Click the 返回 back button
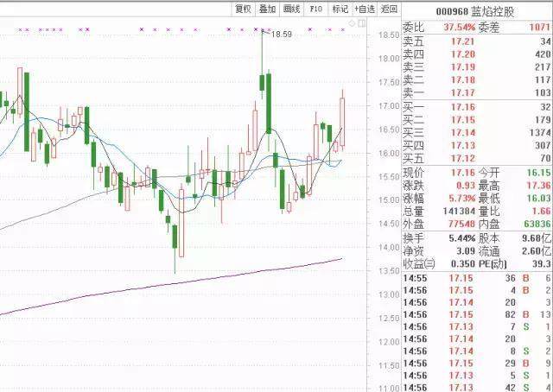 click(x=389, y=9)
